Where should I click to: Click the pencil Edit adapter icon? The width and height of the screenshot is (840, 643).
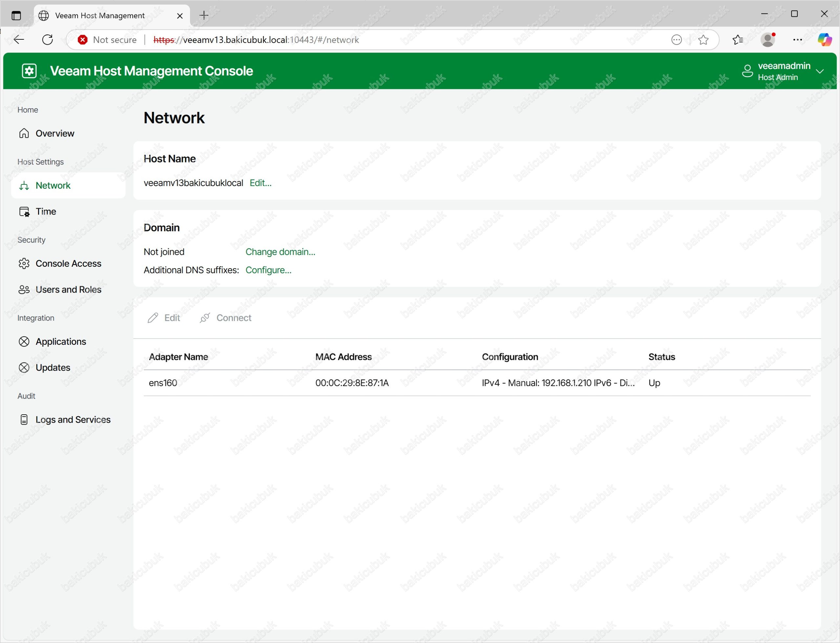click(153, 318)
